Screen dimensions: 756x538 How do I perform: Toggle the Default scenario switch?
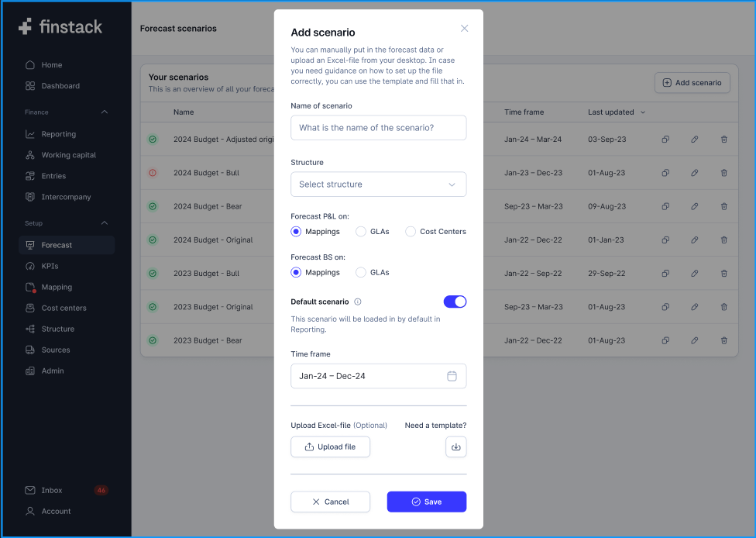455,302
